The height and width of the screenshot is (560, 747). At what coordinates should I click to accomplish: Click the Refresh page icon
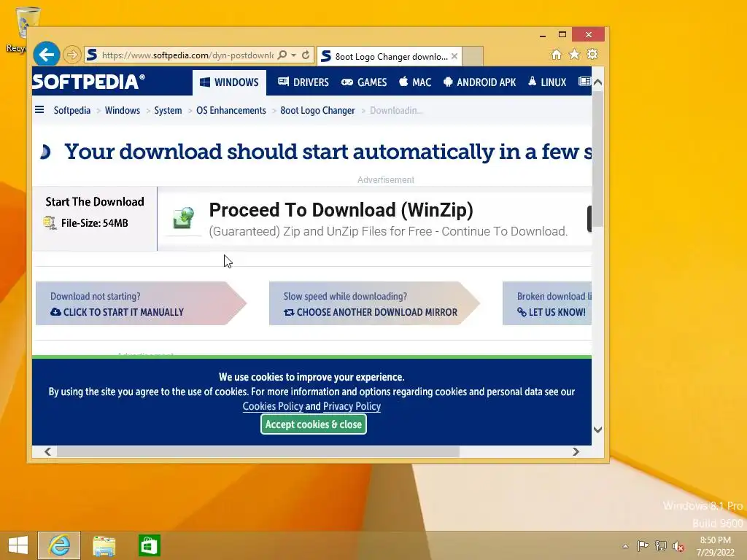(306, 55)
